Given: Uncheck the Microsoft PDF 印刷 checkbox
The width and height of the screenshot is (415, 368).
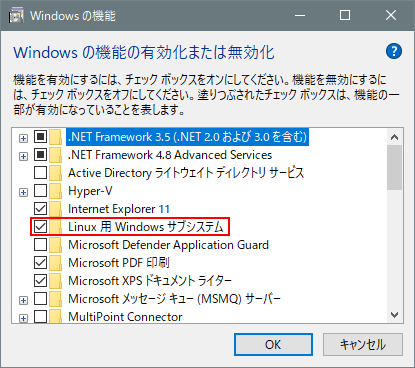Looking at the screenshot, I should pyautogui.click(x=40, y=263).
